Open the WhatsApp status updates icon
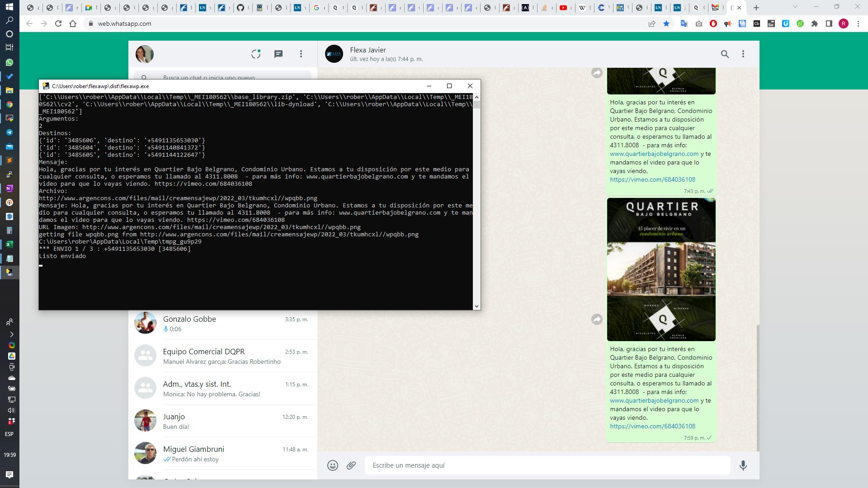This screenshot has width=868, height=488. pyautogui.click(x=256, y=54)
